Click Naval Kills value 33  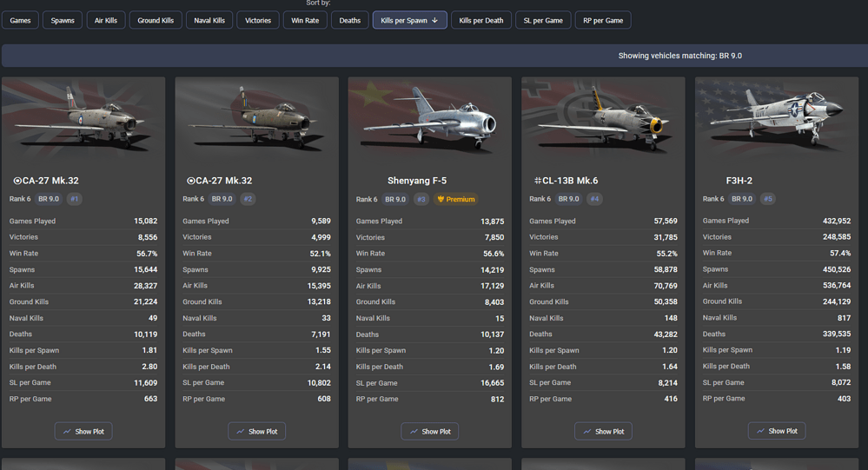[x=326, y=318]
